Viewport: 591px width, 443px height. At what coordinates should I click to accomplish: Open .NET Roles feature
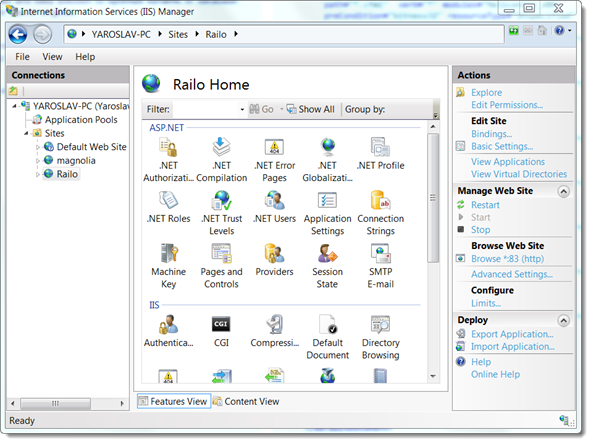pyautogui.click(x=168, y=207)
